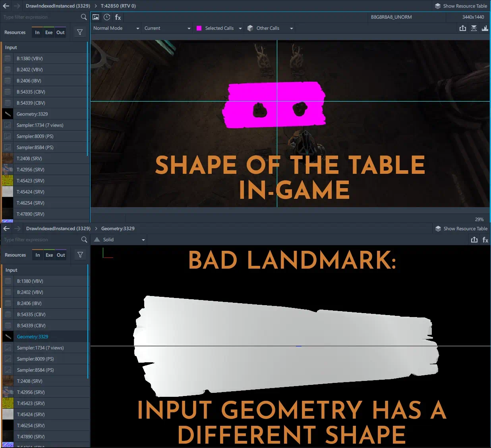Click the export icon in the geometry viewer toolbar
The image size is (491, 448).
(474, 240)
